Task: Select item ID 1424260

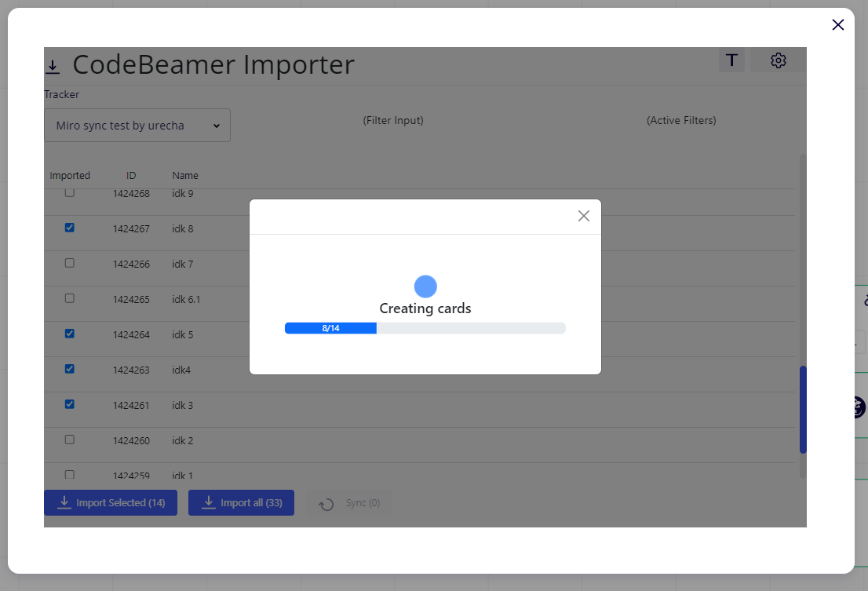Action: 131,440
